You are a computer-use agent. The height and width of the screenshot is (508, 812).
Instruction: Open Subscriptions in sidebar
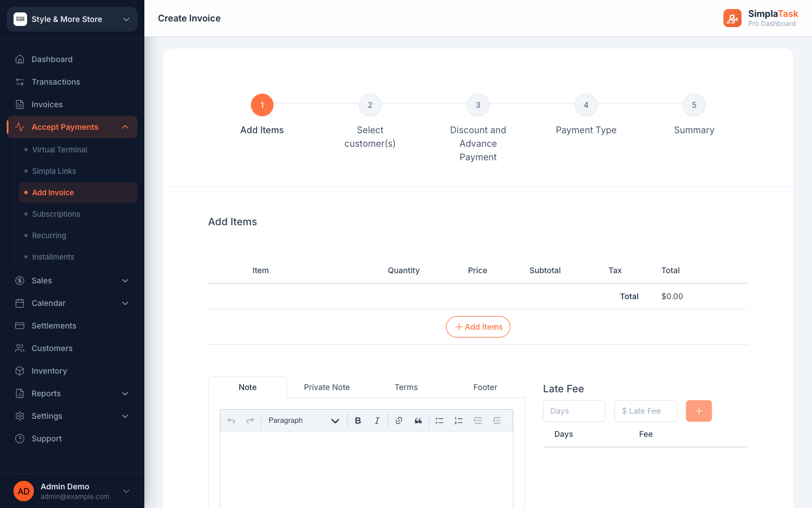[x=78, y=214]
